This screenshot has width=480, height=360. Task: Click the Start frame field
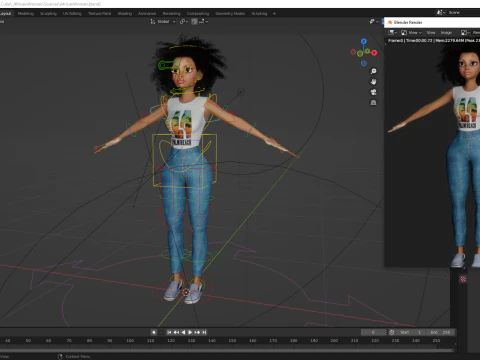(411, 332)
